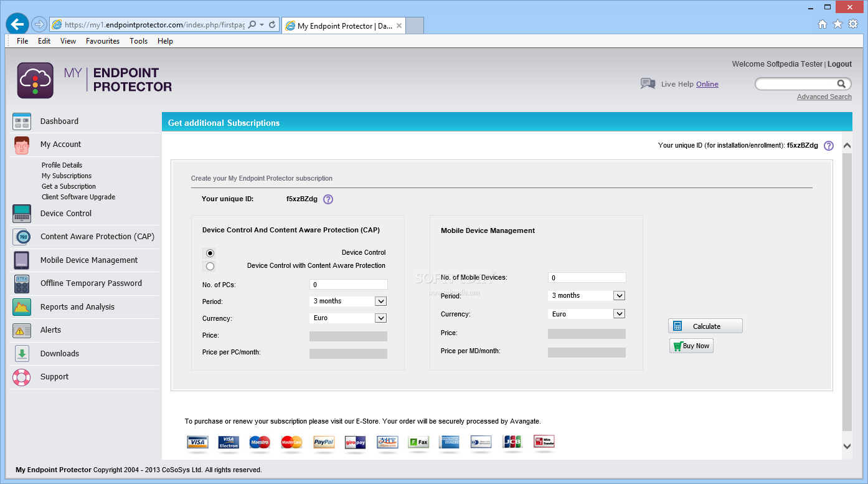Click help icon beside top-right unique ID
The width and height of the screenshot is (868, 484).
point(829,146)
